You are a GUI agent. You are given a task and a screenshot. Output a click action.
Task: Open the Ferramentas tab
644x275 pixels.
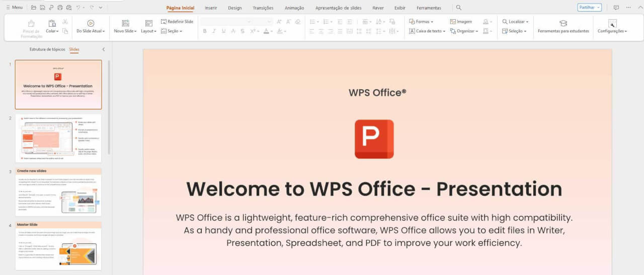429,8
